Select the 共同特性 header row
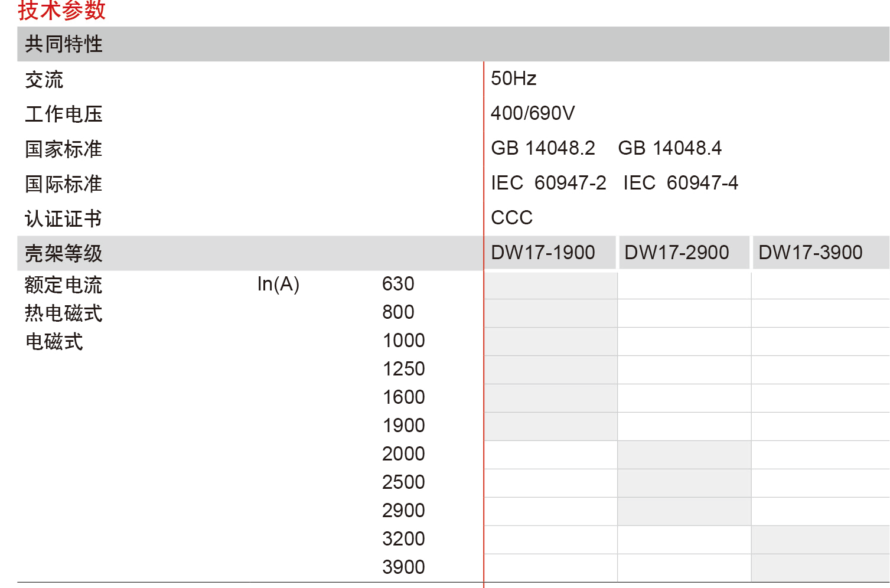This screenshot has width=890, height=588. [64, 44]
